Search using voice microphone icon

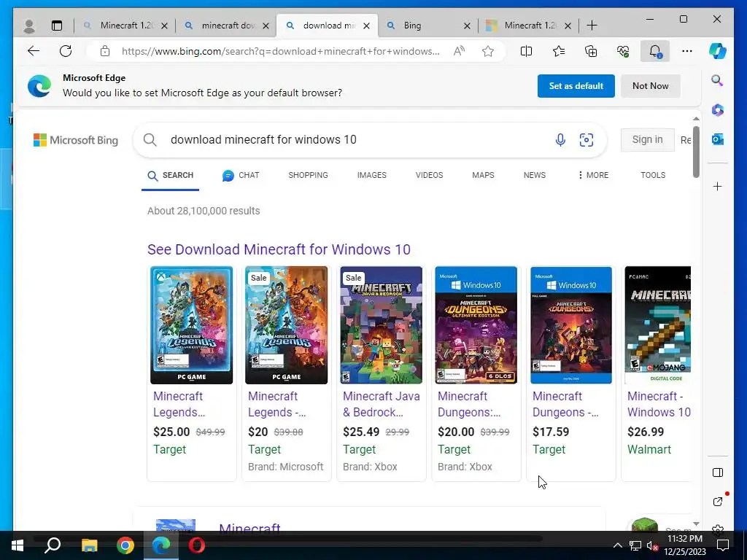[560, 139]
